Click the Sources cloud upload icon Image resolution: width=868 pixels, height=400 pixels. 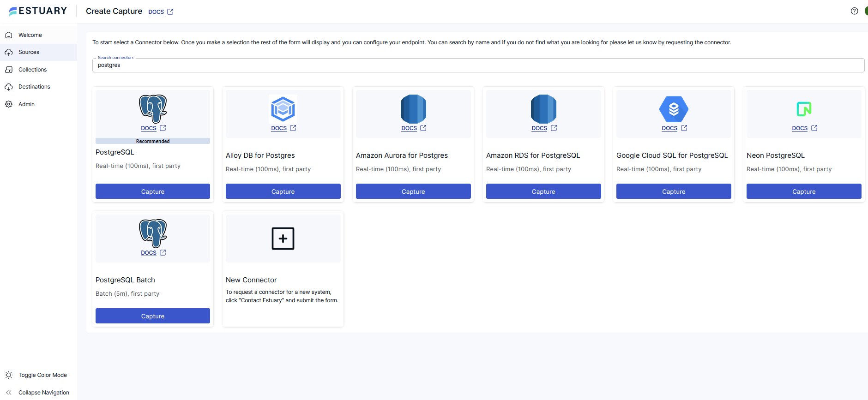(x=9, y=53)
